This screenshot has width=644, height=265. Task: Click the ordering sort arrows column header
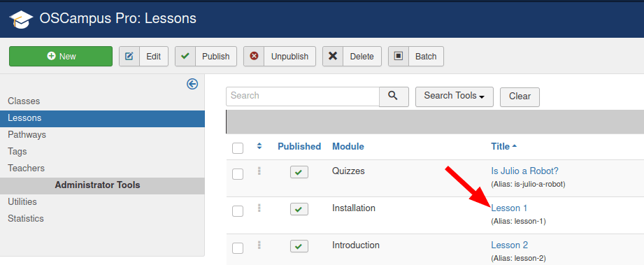click(x=259, y=146)
